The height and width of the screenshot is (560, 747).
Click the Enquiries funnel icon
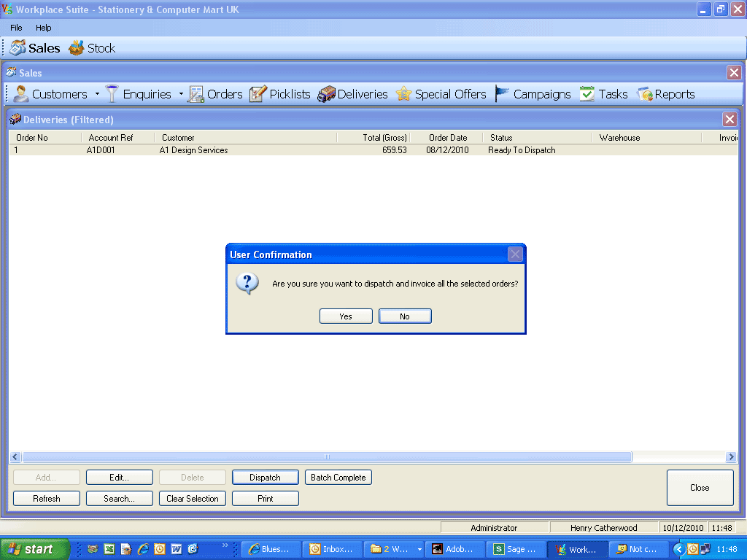pyautogui.click(x=112, y=94)
